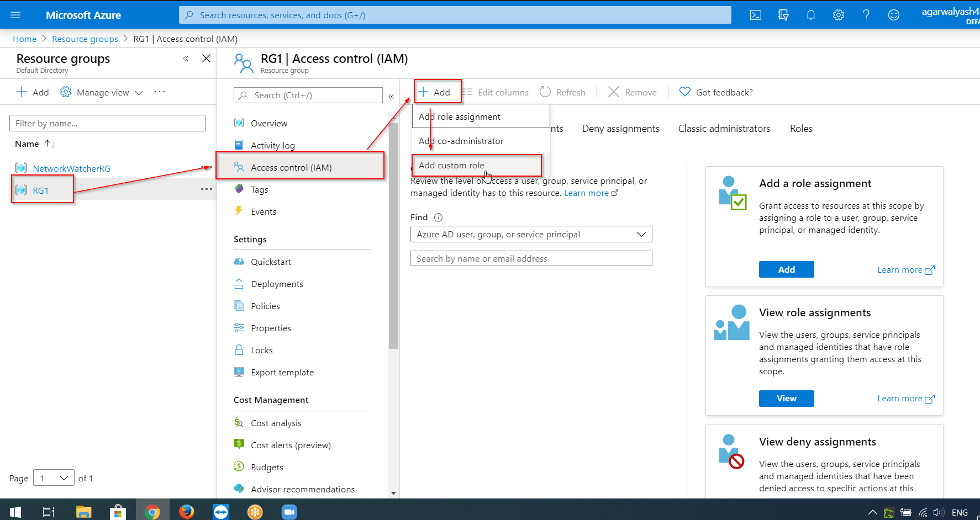Open the page number dropdown
980x520 pixels.
(54, 477)
